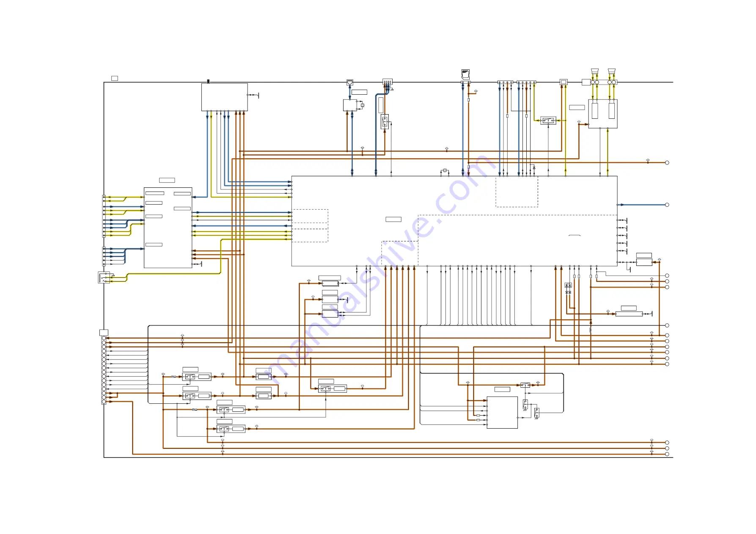
Task: Click the dual switch block below USB connector
Action: click(385, 122)
